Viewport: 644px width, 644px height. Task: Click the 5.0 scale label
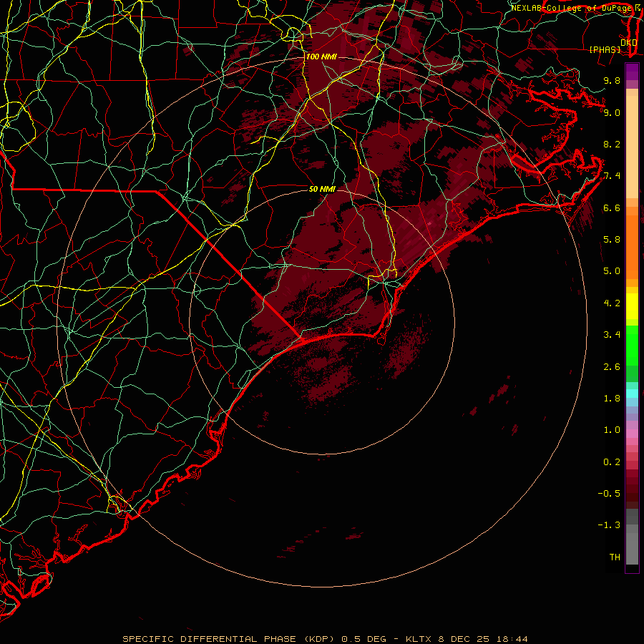[612, 271]
